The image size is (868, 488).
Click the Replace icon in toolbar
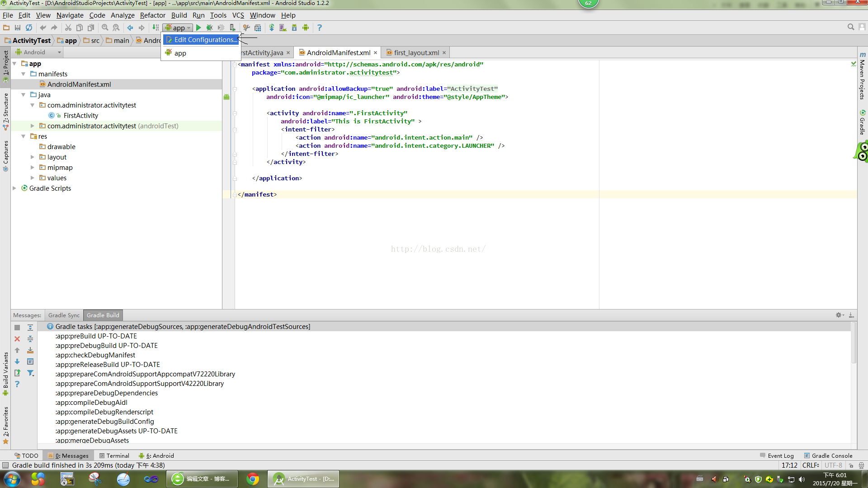(x=116, y=28)
